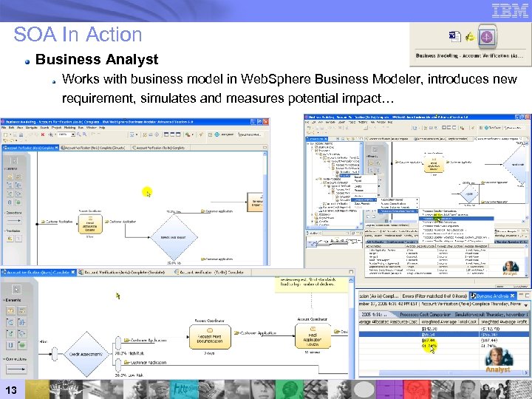Choose selection arrow tool in enlarged bottom-left palette

click(x=16, y=289)
